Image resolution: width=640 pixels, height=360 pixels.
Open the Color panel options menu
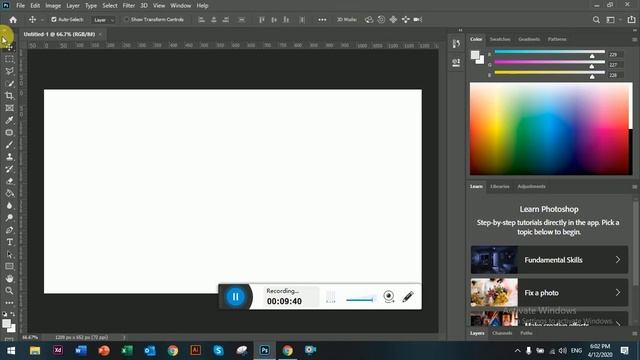point(634,40)
